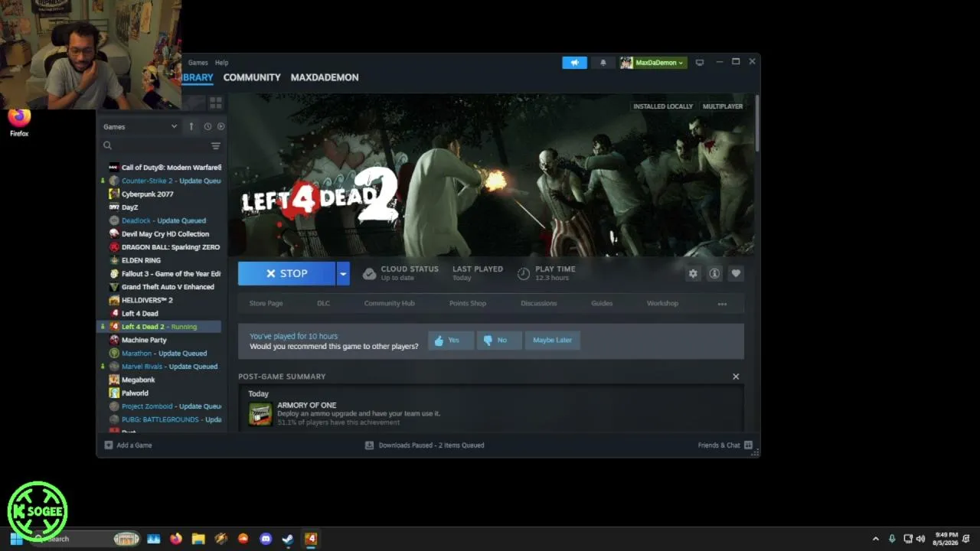The image size is (980, 551).
Task: Open the Games menu
Action: pos(198,63)
